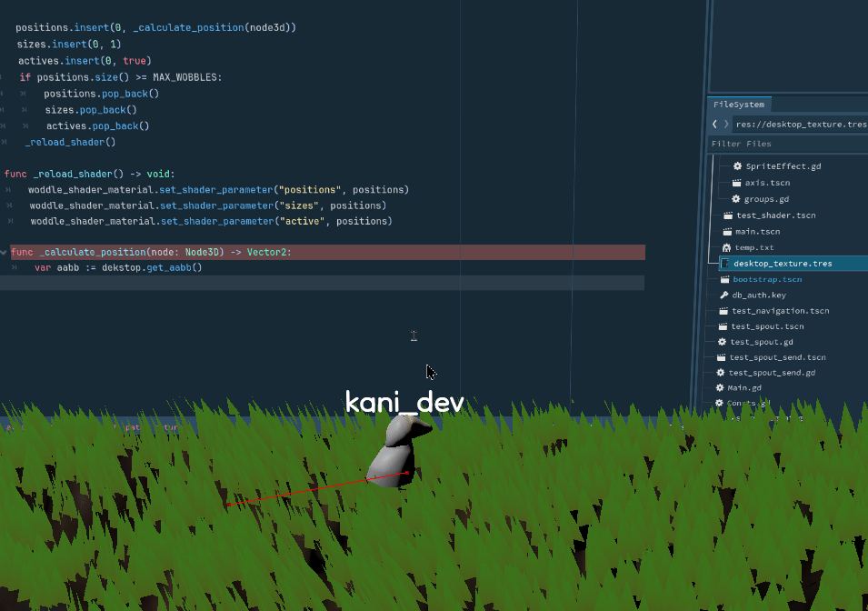Click the SpriteEffect.gd script icon
The height and width of the screenshot is (611, 868).
(x=738, y=166)
